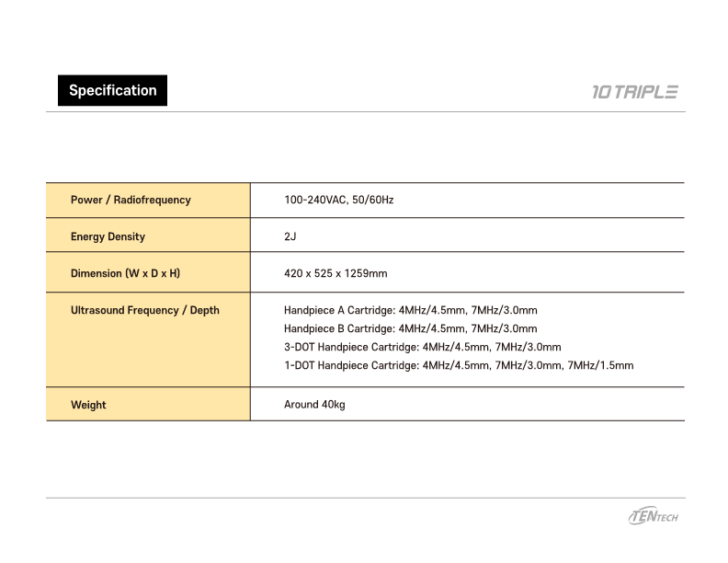The height and width of the screenshot is (563, 728).
Task: Click the 420 x 525 x 1259mm value
Action: click(x=336, y=273)
